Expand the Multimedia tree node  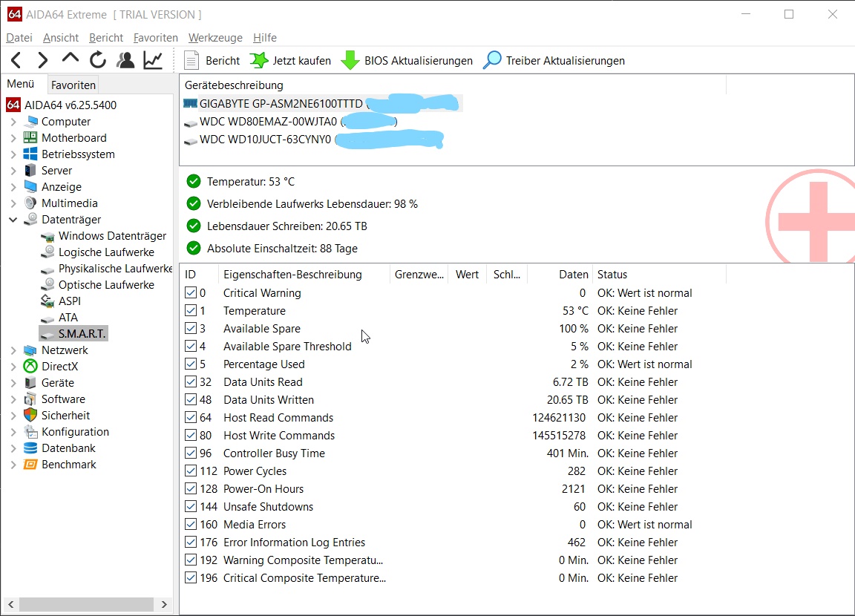(13, 203)
